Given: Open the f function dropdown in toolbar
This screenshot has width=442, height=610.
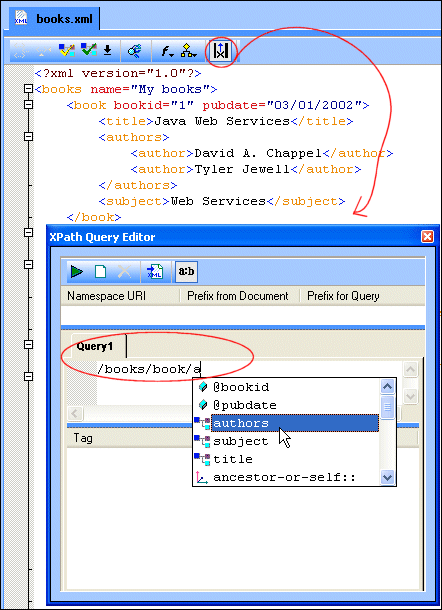Looking at the screenshot, I should [167, 51].
